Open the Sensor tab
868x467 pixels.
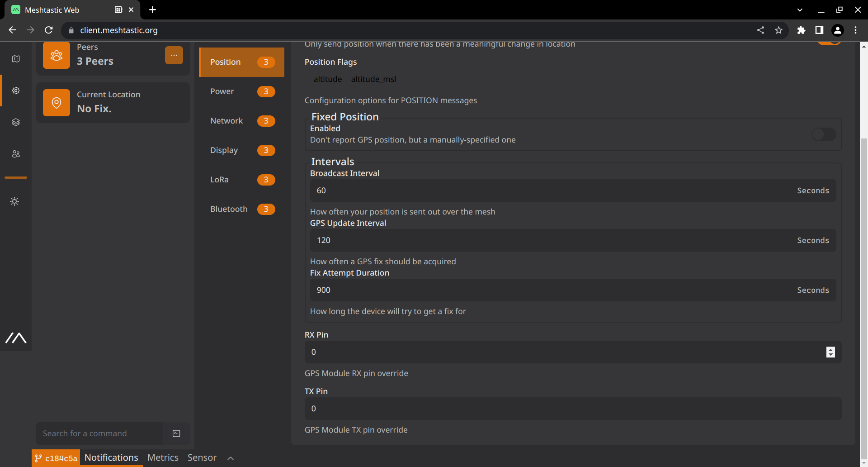coord(202,457)
